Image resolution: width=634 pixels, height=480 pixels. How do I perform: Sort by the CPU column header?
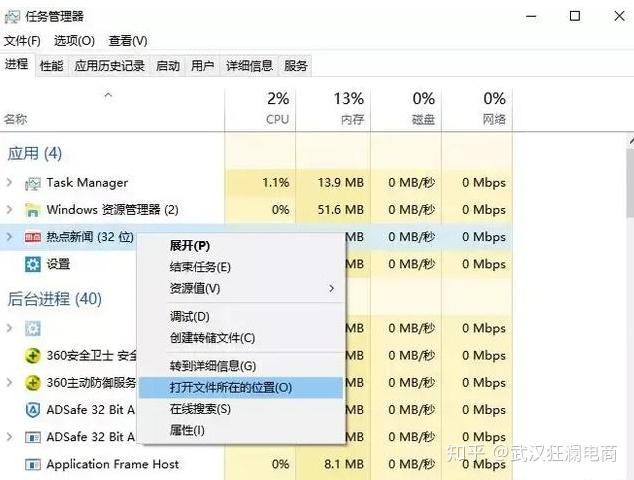(x=260, y=109)
